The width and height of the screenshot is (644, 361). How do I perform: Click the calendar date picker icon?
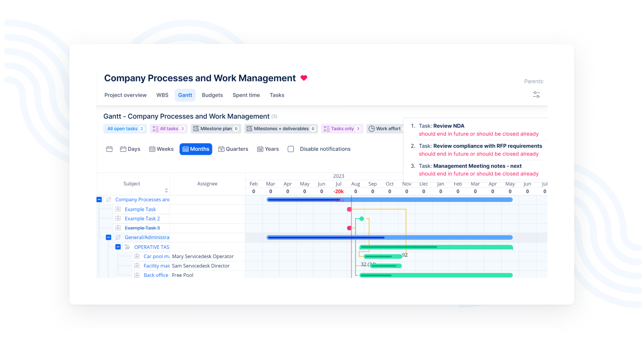click(109, 149)
